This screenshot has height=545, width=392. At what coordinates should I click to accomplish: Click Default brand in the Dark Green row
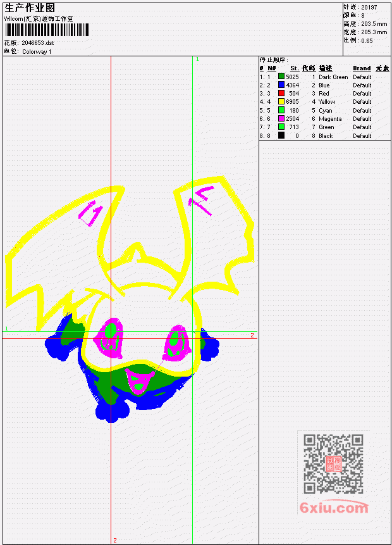(x=362, y=77)
